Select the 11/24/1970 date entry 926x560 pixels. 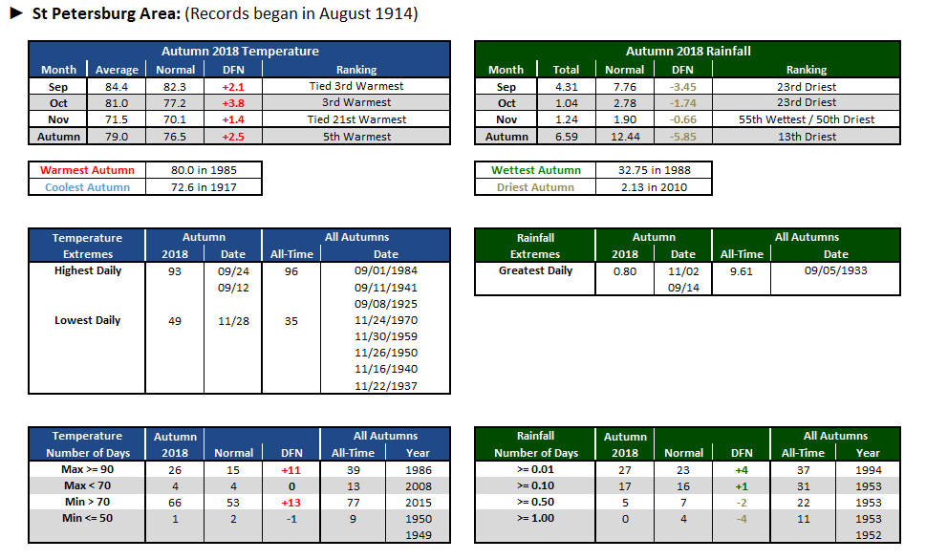(x=386, y=320)
